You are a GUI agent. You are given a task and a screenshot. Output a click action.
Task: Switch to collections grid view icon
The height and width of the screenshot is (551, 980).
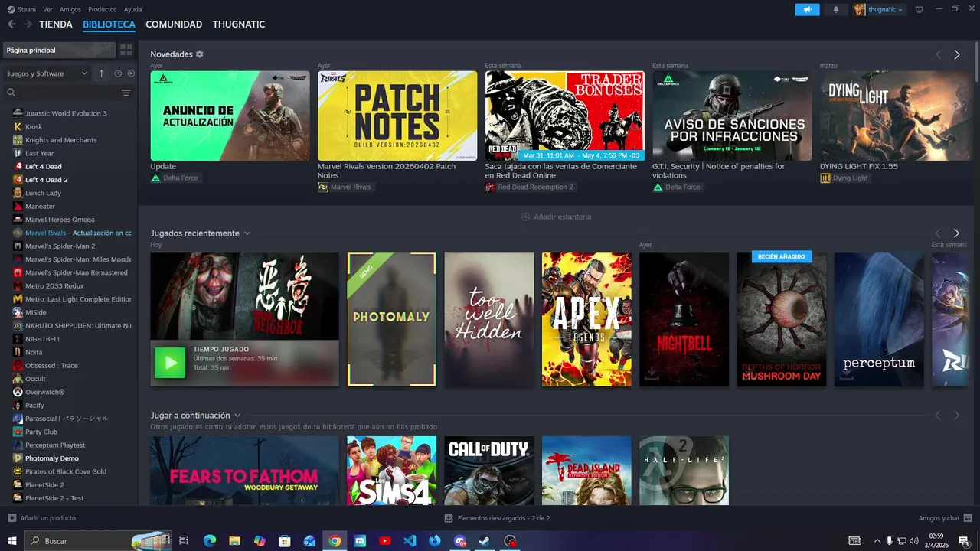pyautogui.click(x=126, y=50)
